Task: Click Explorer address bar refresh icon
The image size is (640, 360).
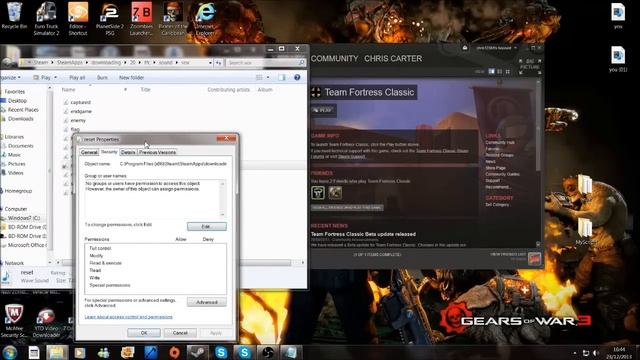Action: [x=218, y=62]
